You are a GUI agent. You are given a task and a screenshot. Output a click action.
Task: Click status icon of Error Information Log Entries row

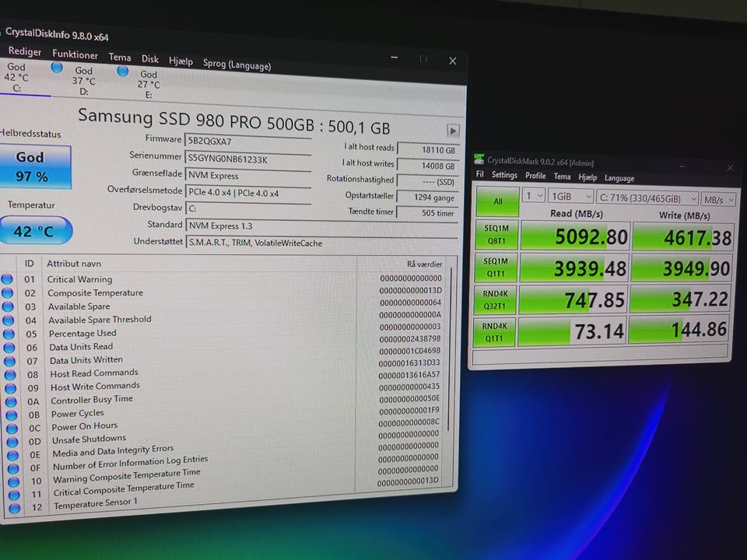[14, 468]
